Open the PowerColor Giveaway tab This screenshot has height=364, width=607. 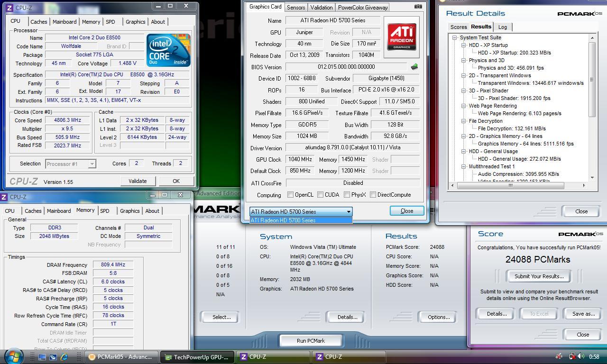tap(363, 8)
